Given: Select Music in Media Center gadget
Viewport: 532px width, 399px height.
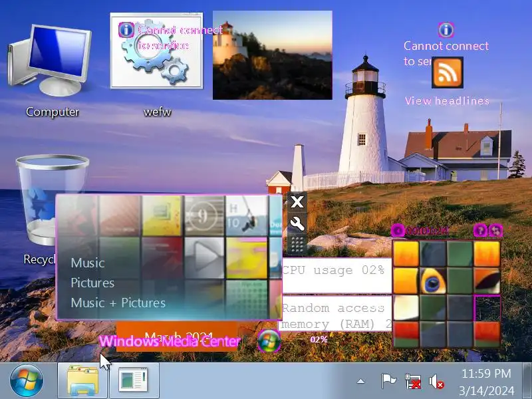Looking at the screenshot, I should pyautogui.click(x=88, y=263).
